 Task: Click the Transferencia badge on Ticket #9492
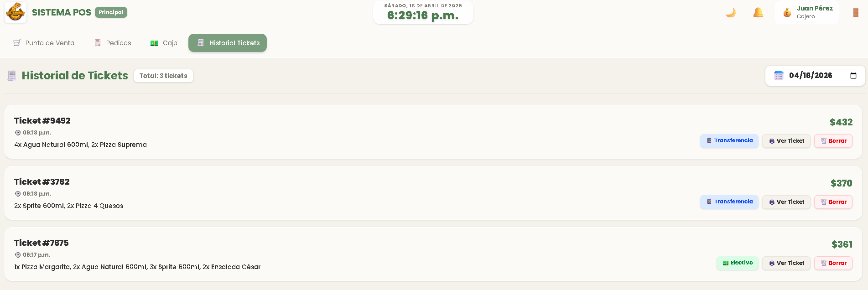(729, 141)
